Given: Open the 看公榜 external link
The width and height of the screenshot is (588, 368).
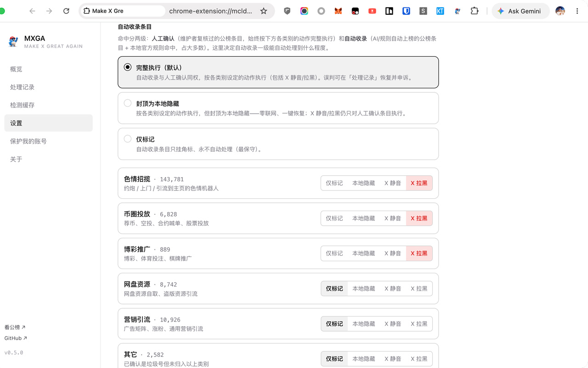Looking at the screenshot, I should click(x=15, y=327).
